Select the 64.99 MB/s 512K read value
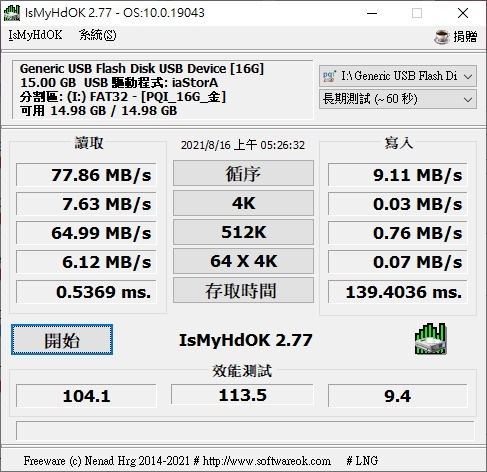Image resolution: width=487 pixels, height=472 pixels. (86, 233)
